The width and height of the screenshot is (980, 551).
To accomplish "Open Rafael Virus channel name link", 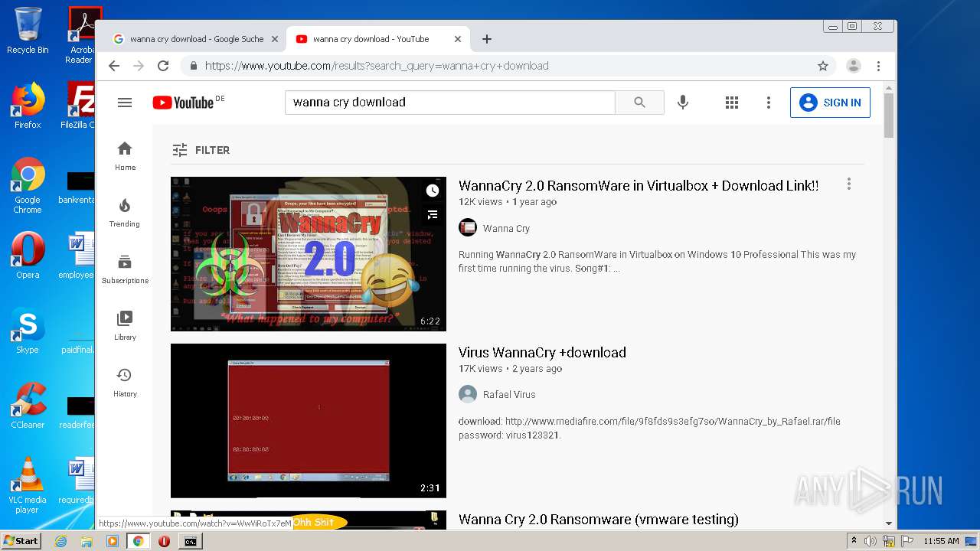I will (509, 394).
